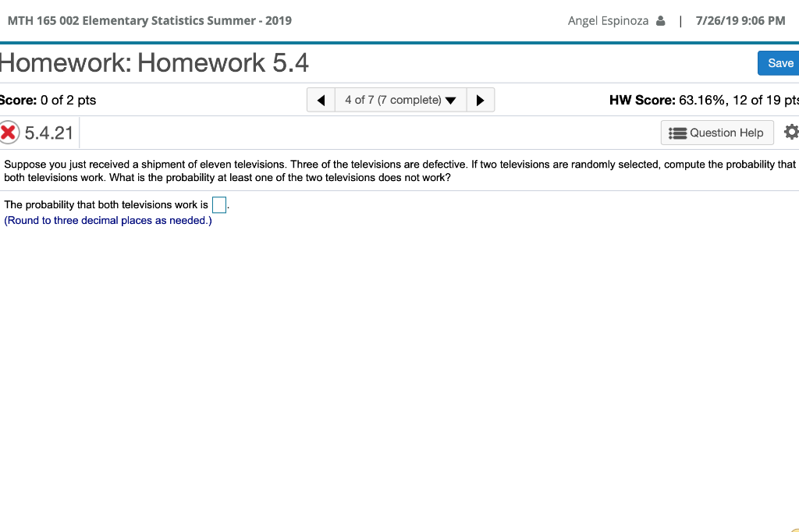Click the settings gear icon
Viewport: 799px width, 532px height.
click(x=791, y=133)
